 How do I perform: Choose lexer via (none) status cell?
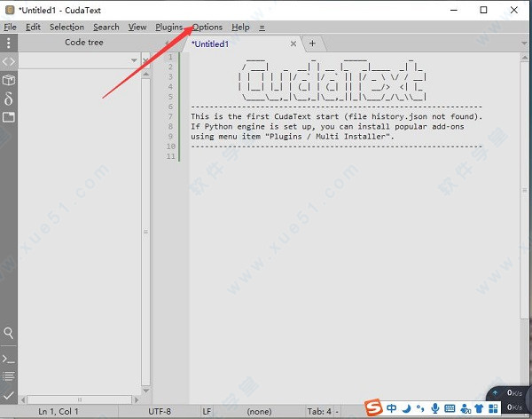pyautogui.click(x=259, y=412)
